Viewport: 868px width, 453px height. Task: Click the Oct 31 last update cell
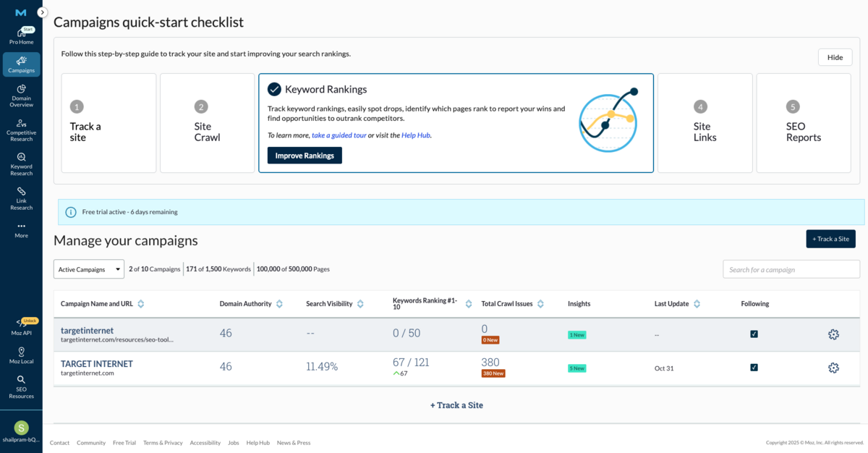click(x=664, y=368)
